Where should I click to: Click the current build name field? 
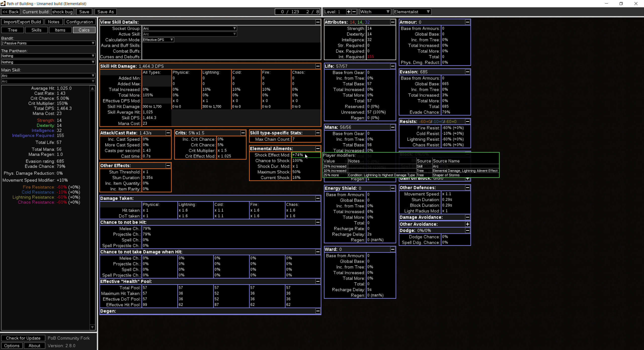pyautogui.click(x=62, y=12)
